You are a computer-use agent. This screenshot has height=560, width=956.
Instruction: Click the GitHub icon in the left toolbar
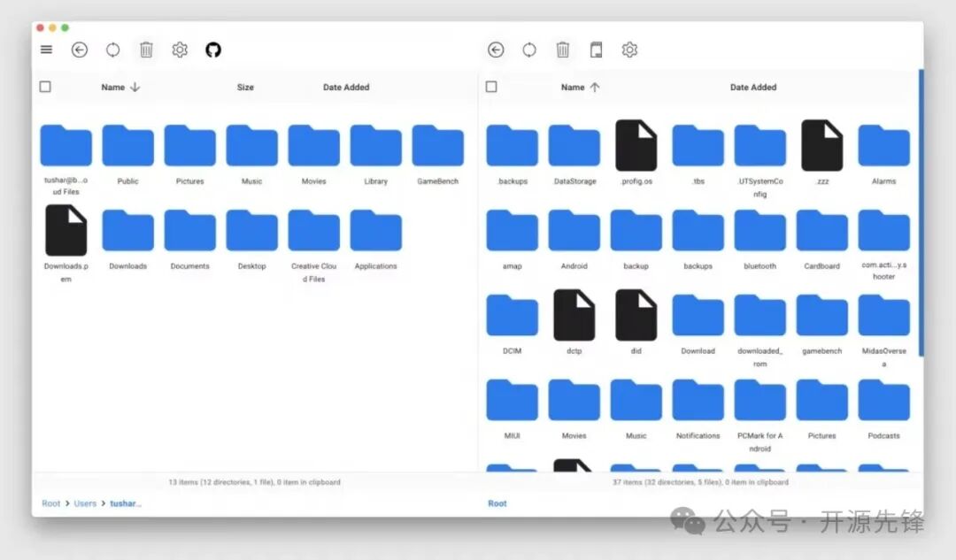[x=213, y=50]
